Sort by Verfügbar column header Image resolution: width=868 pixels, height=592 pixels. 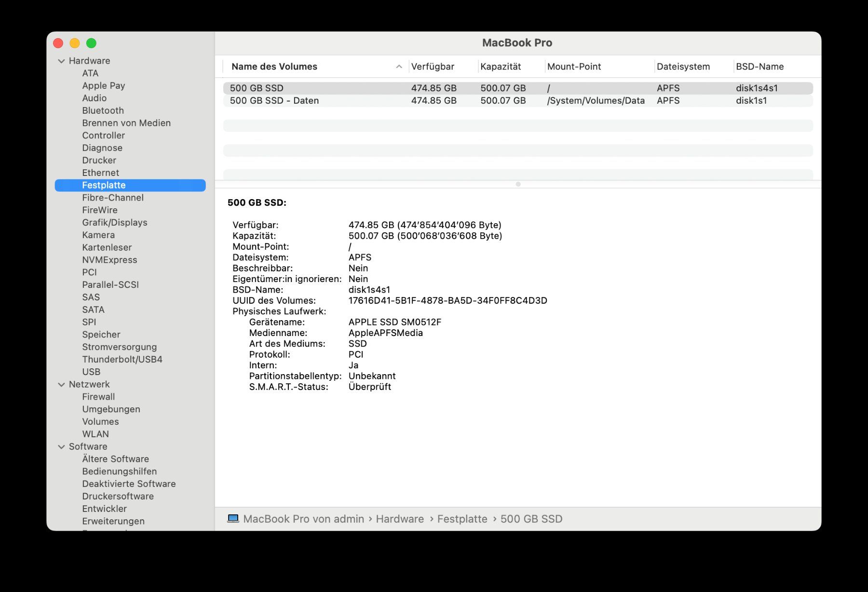[433, 67]
